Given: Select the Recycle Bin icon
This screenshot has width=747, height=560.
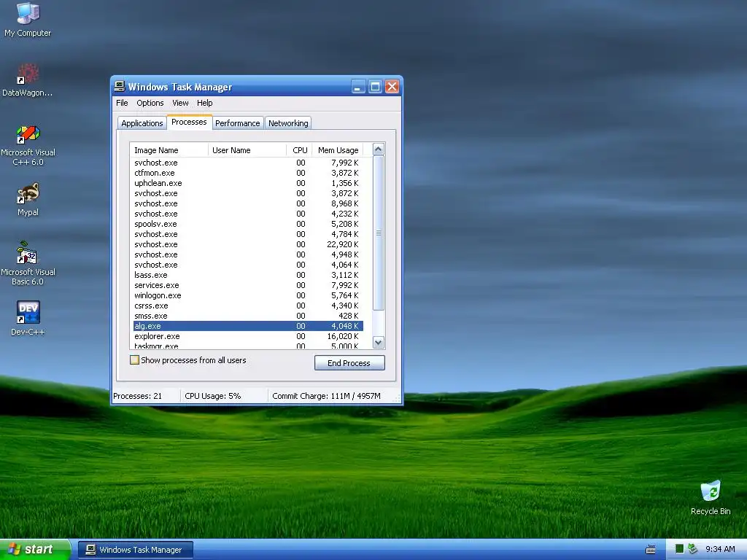Looking at the screenshot, I should click(711, 497).
